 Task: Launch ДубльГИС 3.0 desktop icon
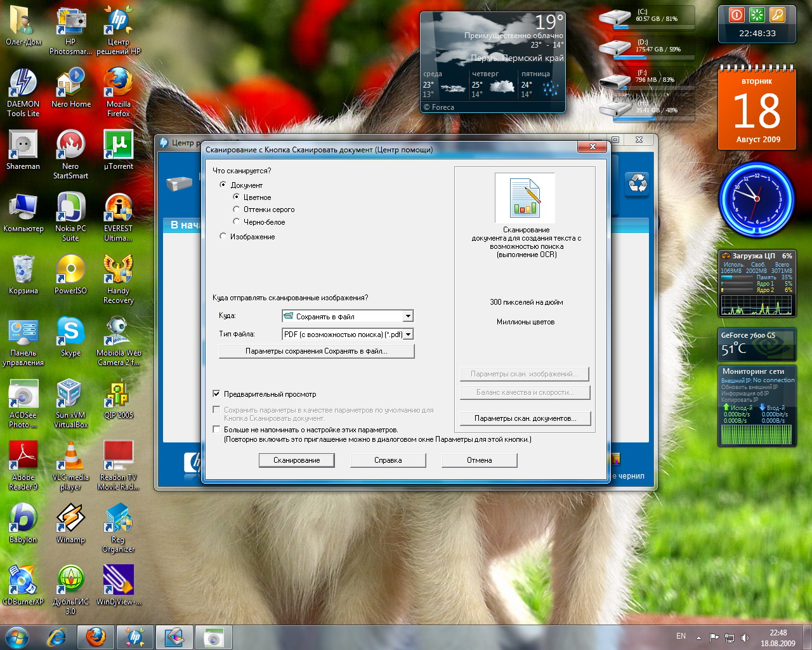(70, 591)
